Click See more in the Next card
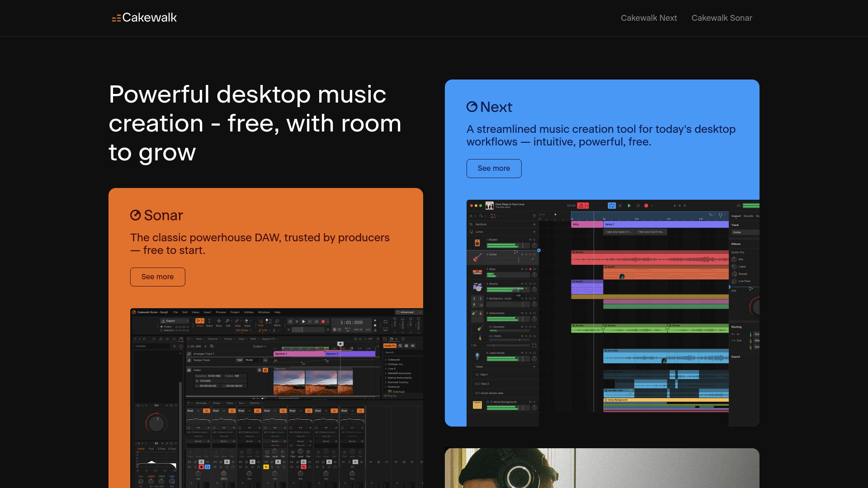Viewport: 868px width, 488px height. click(494, 169)
